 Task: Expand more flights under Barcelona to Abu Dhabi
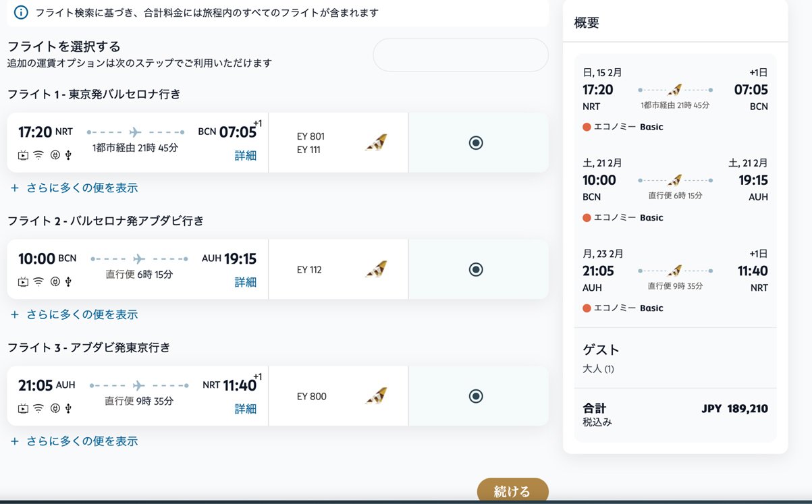(x=74, y=314)
